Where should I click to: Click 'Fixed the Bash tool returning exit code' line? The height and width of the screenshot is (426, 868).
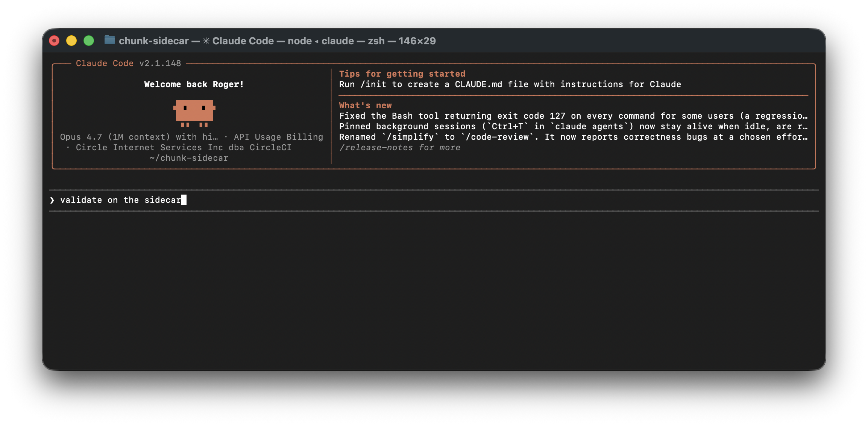click(x=574, y=116)
